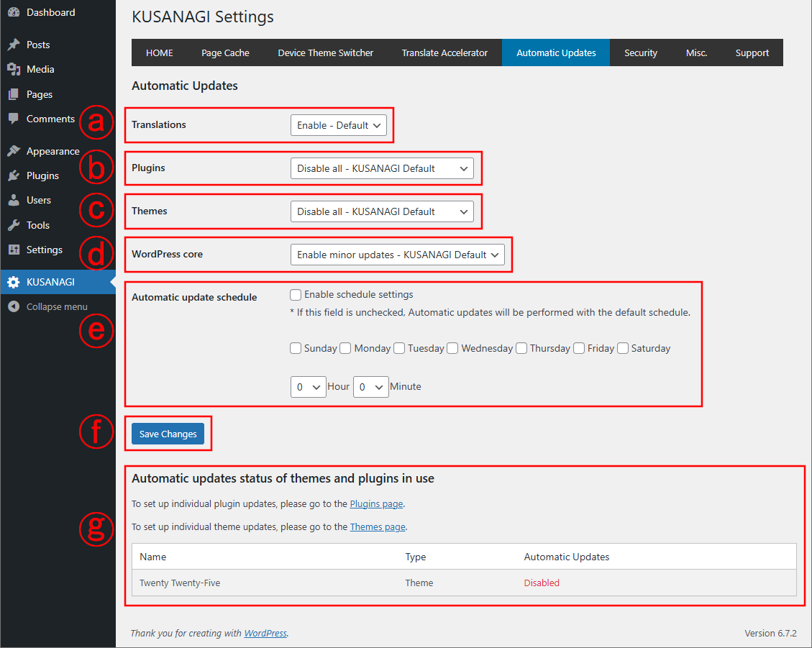Click the Pages icon in sidebar
The width and height of the screenshot is (812, 648).
point(13,94)
